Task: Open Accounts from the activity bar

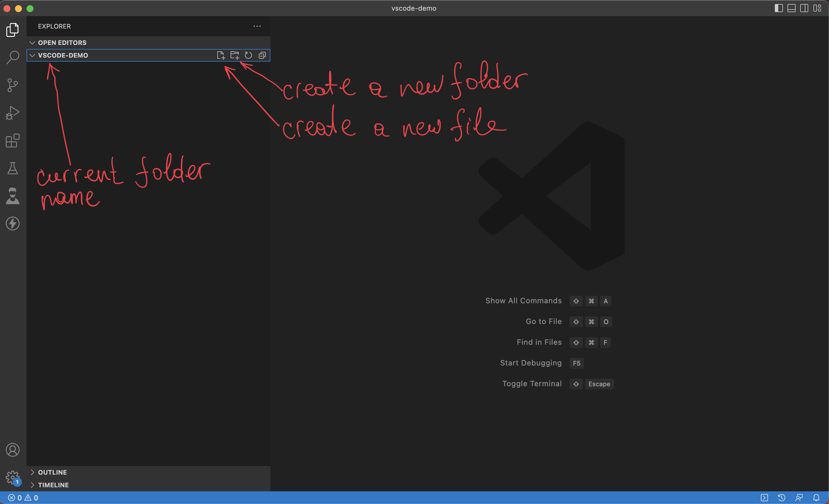Action: [x=12, y=450]
